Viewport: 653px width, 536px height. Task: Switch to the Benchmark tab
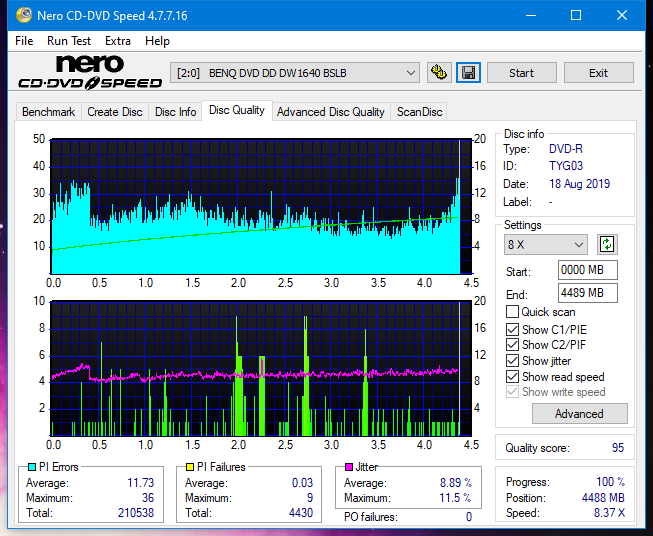(x=48, y=112)
